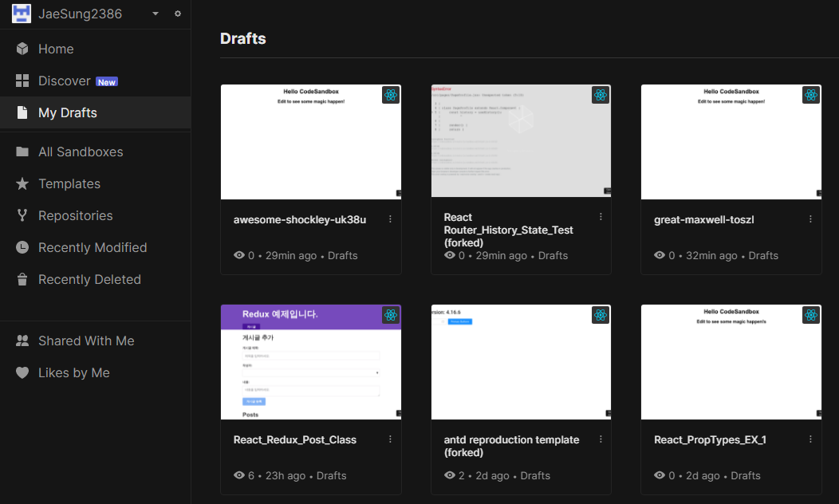Click React icon on awesome-shockley-uk38u card

click(x=391, y=95)
